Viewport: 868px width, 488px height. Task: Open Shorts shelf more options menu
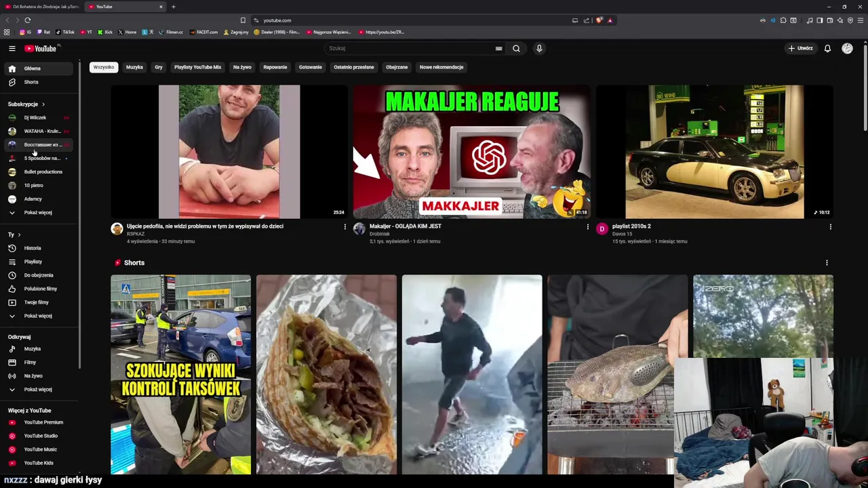point(827,262)
